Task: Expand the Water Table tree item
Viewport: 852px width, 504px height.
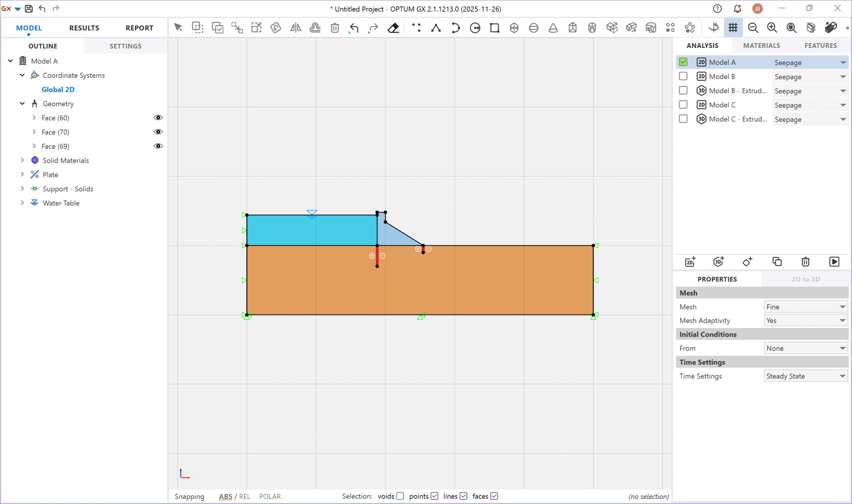Action: 22,203
